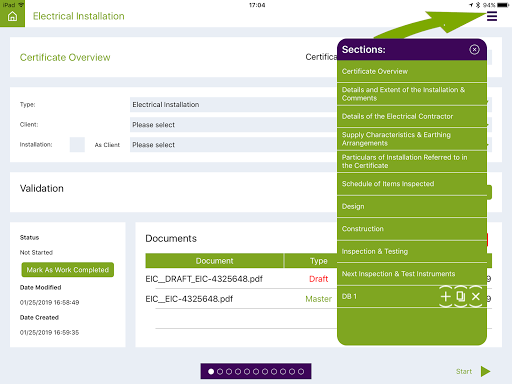Click Mark As Work Completed button
Viewport: 512px width, 384px height.
68,270
